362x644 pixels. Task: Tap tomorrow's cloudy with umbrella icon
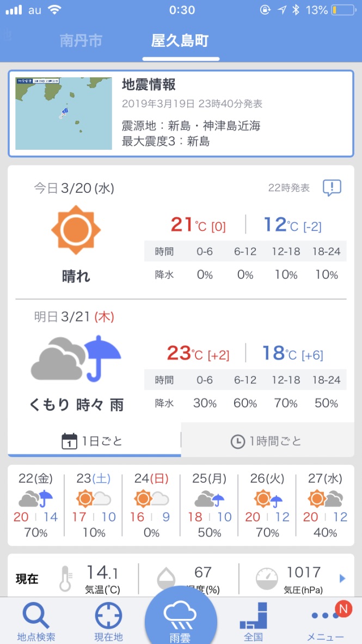[76, 357]
